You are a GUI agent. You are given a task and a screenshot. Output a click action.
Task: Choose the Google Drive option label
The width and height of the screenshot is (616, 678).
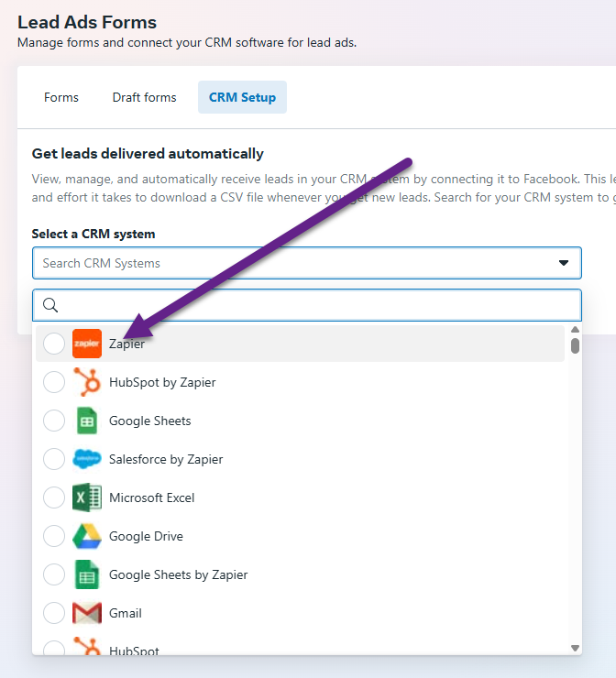pos(146,536)
